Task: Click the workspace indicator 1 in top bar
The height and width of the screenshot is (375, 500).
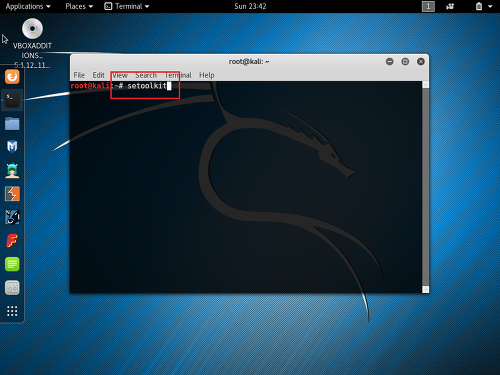Action: point(428,6)
